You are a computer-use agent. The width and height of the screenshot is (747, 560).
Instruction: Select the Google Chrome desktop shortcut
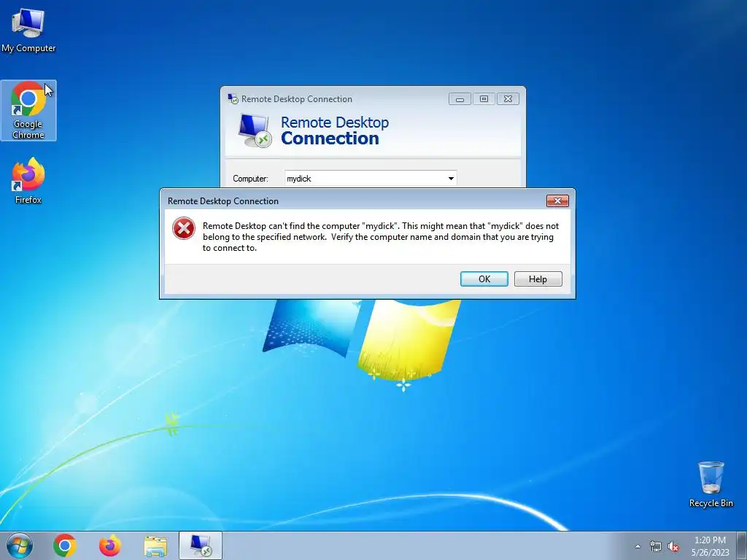click(x=28, y=111)
